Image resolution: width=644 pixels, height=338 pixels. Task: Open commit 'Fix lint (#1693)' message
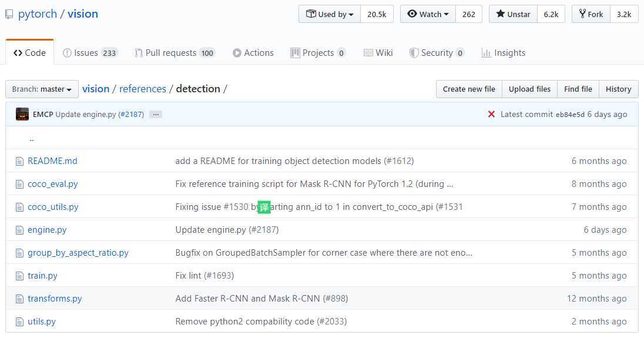tap(204, 276)
